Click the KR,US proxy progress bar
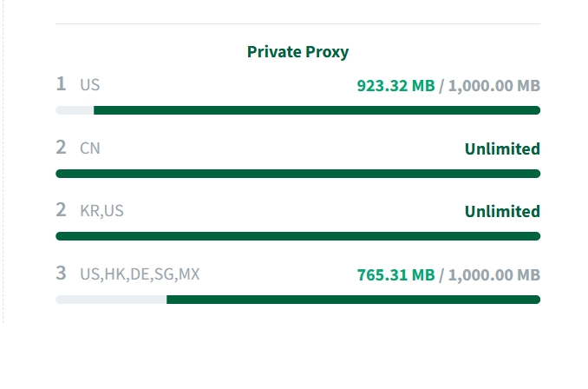 coord(297,236)
